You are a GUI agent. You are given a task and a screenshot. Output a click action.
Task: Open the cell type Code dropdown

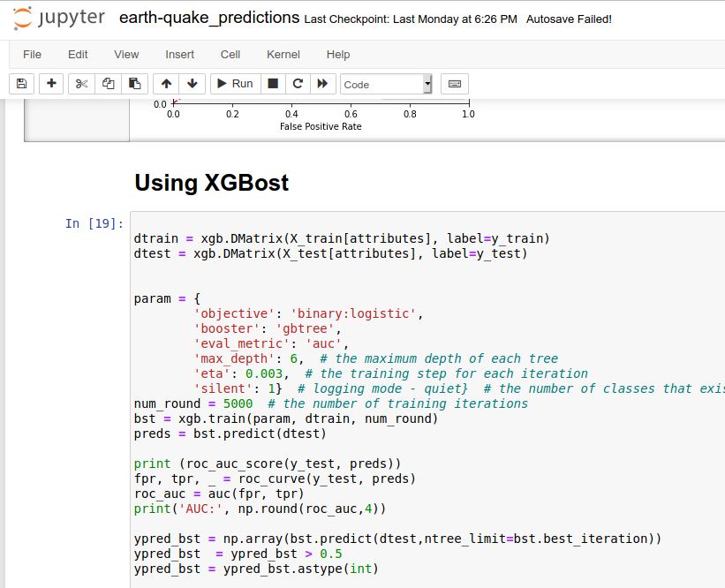[x=386, y=84]
